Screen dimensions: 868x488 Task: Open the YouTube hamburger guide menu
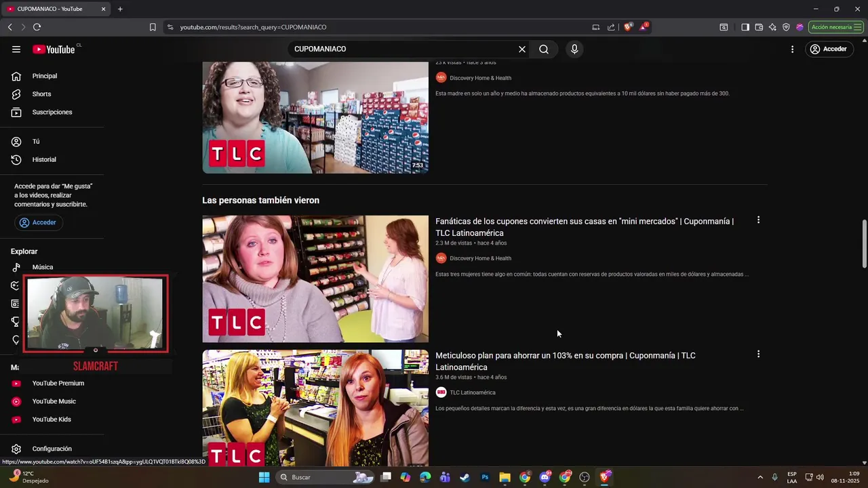point(16,49)
